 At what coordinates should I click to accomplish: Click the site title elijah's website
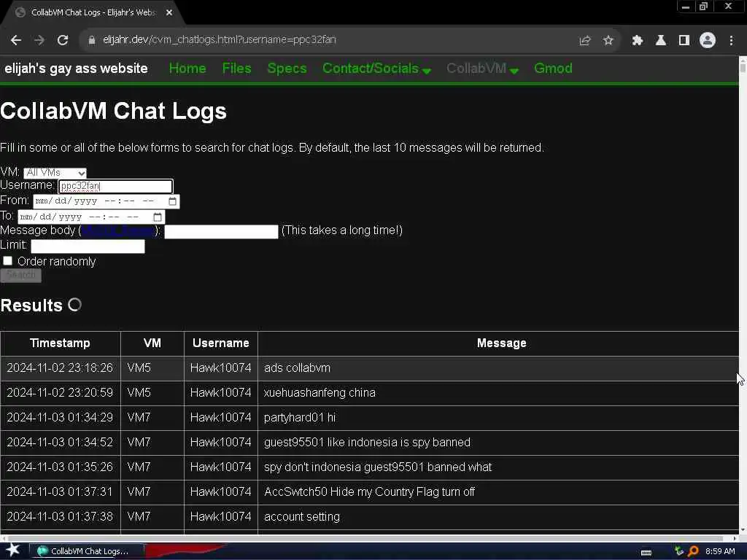(x=76, y=69)
